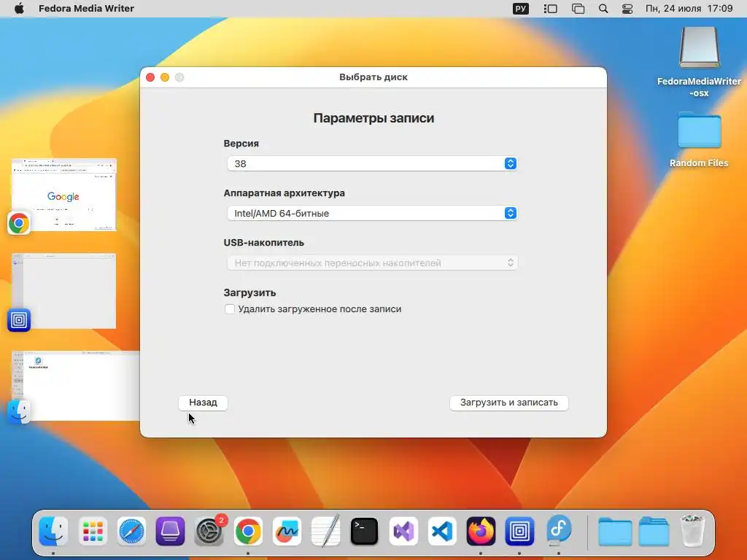The height and width of the screenshot is (560, 747).
Task: Open the Apple menu
Action: (x=19, y=9)
